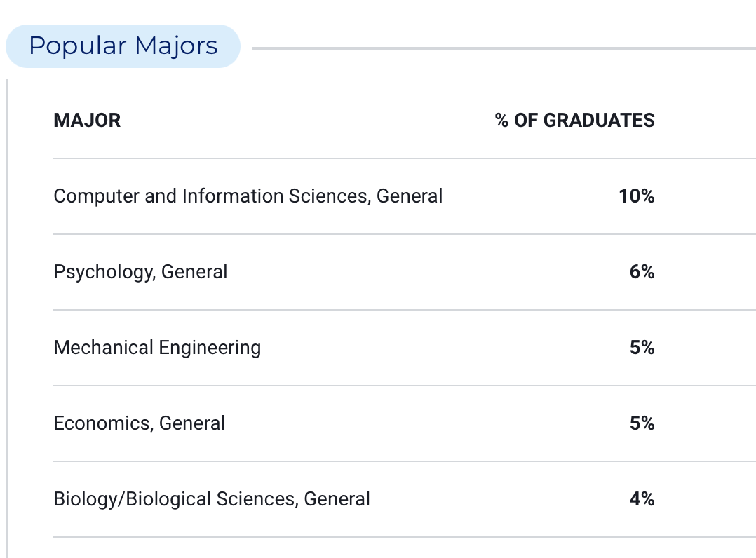Screen dimensions: 756x558
Task: Click the 10% graduates value
Action: pos(637,196)
